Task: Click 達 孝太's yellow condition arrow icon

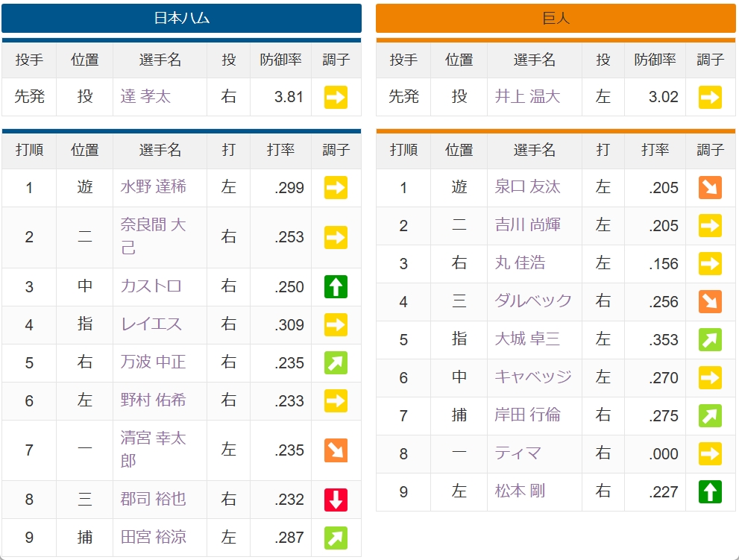Action: click(x=336, y=97)
